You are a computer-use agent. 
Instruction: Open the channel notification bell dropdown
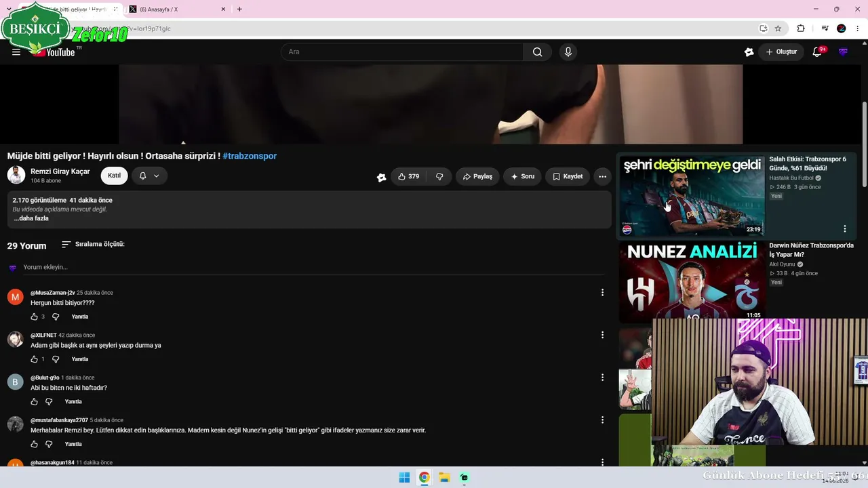(x=149, y=176)
